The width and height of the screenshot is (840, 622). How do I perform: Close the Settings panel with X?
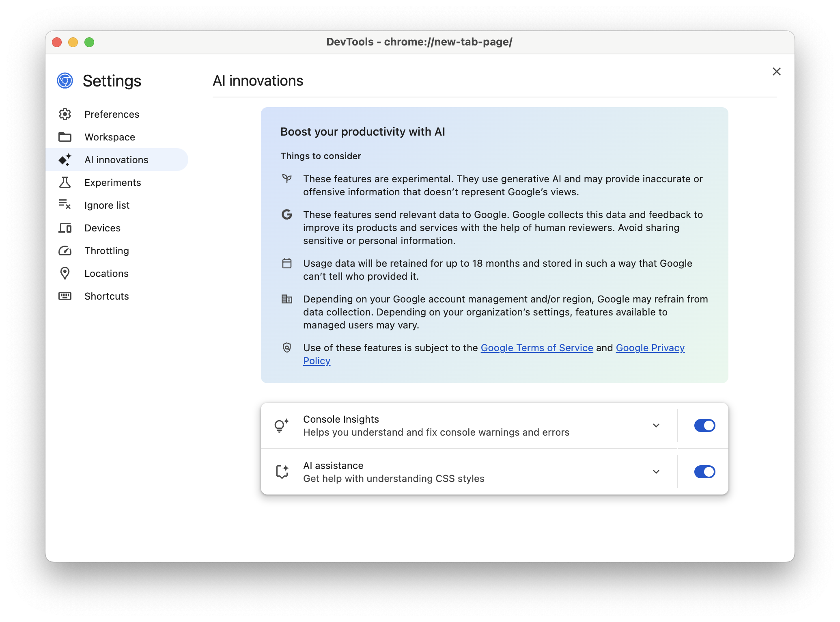pyautogui.click(x=776, y=71)
